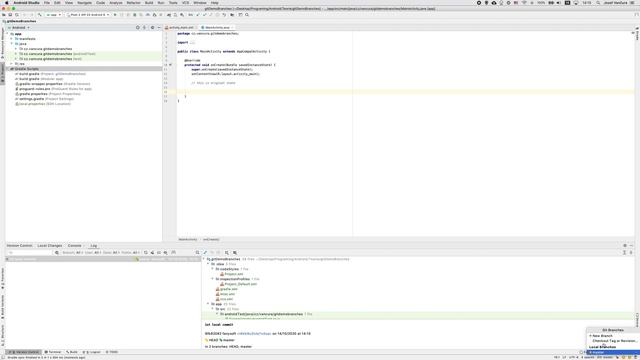The width and height of the screenshot is (640, 360).
Task: Open the Android project view dropdown
Action: coord(19,27)
